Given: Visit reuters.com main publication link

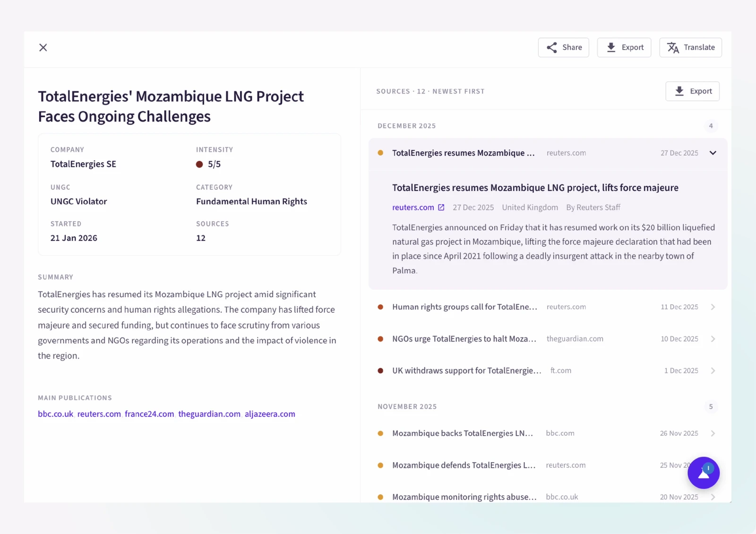Looking at the screenshot, I should [99, 414].
